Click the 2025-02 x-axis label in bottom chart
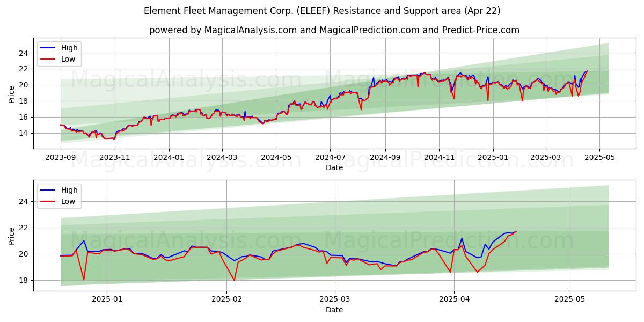 [x=226, y=300]
